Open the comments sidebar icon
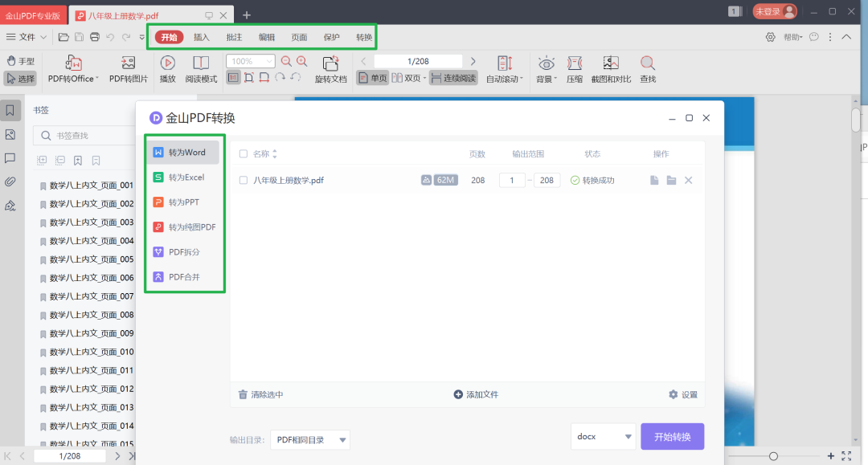This screenshot has width=868, height=465. tap(10, 158)
